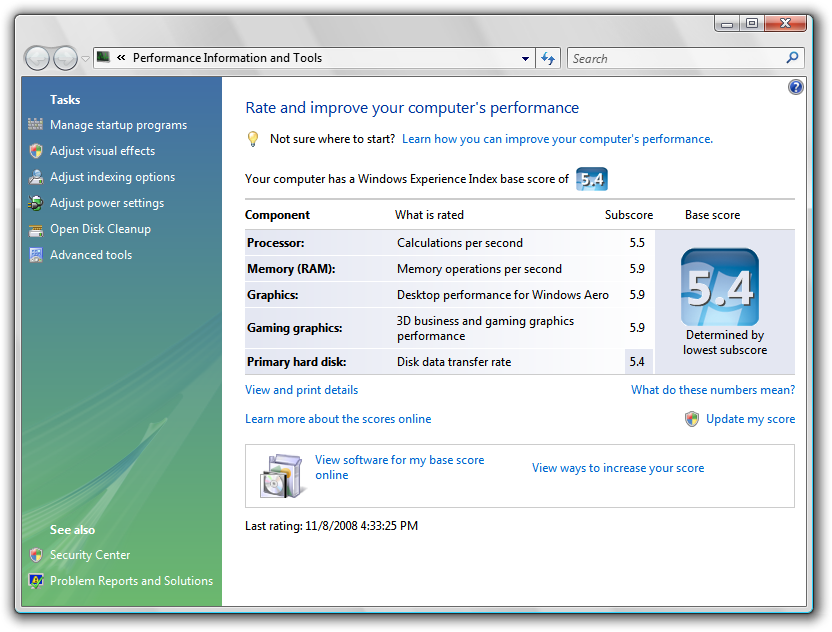Select the Graphics row label

coord(272,295)
